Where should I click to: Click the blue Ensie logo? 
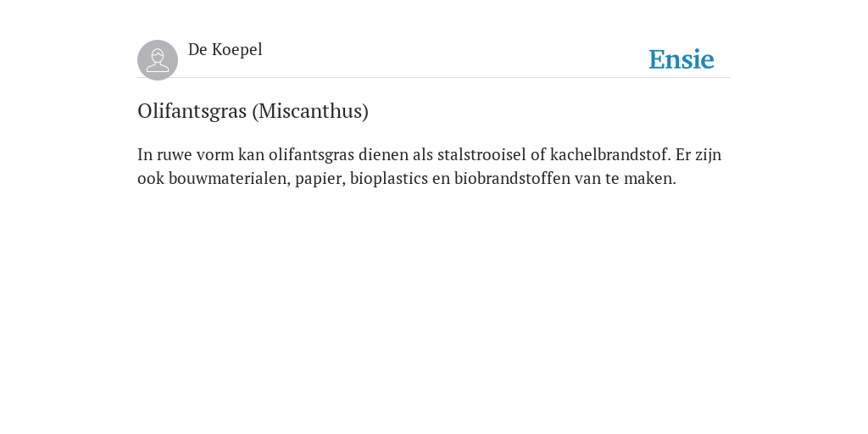(682, 59)
